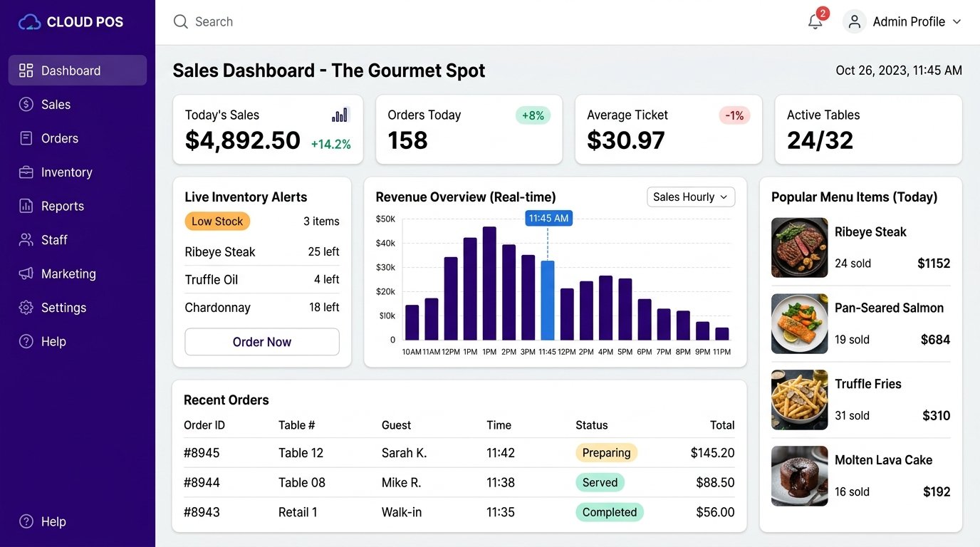This screenshot has height=547, width=980.
Task: Click the Status column header
Action: coord(592,425)
